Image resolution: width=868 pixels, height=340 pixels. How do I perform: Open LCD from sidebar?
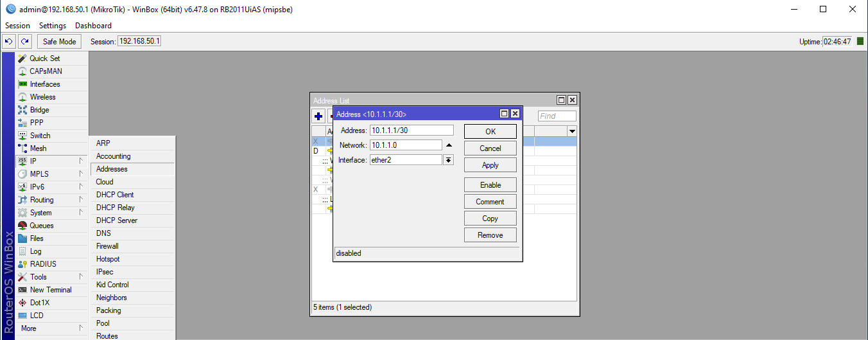pyautogui.click(x=51, y=316)
